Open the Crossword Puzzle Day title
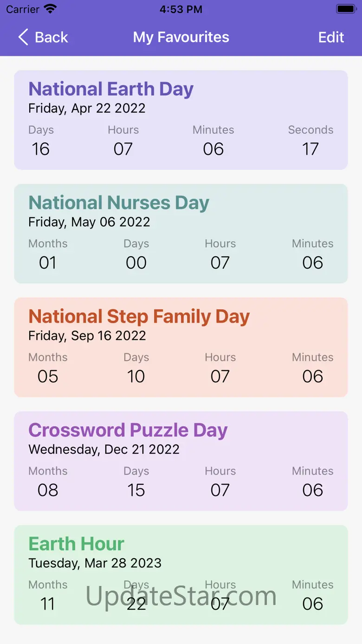Viewport: 362px width, 644px height. (x=128, y=430)
